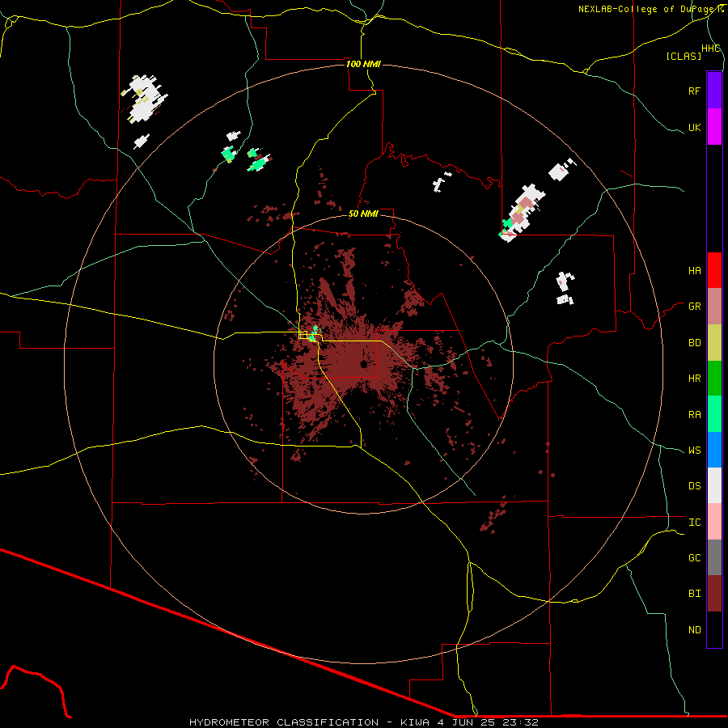The width and height of the screenshot is (728, 728).
Task: Click the [CLAS] legend heading
Action: pos(684,56)
